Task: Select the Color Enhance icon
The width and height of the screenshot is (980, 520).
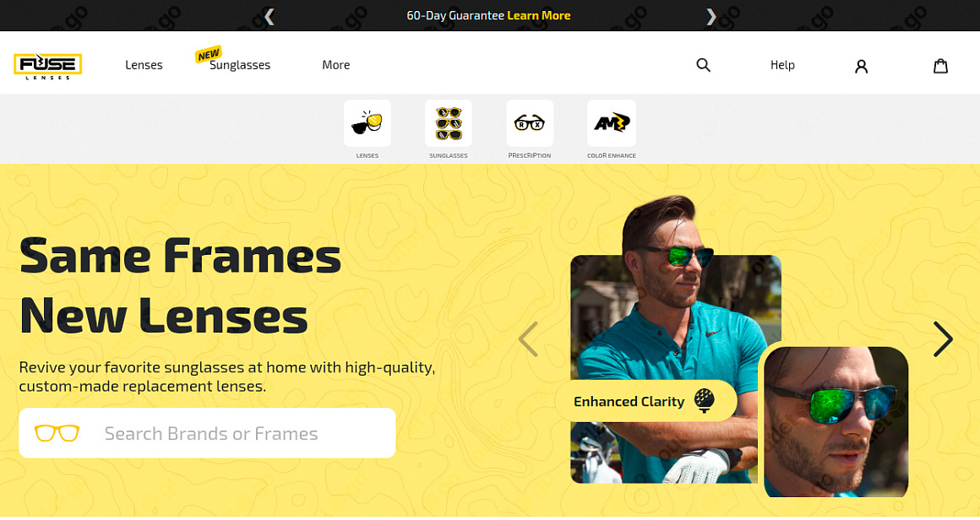Action: tap(612, 123)
